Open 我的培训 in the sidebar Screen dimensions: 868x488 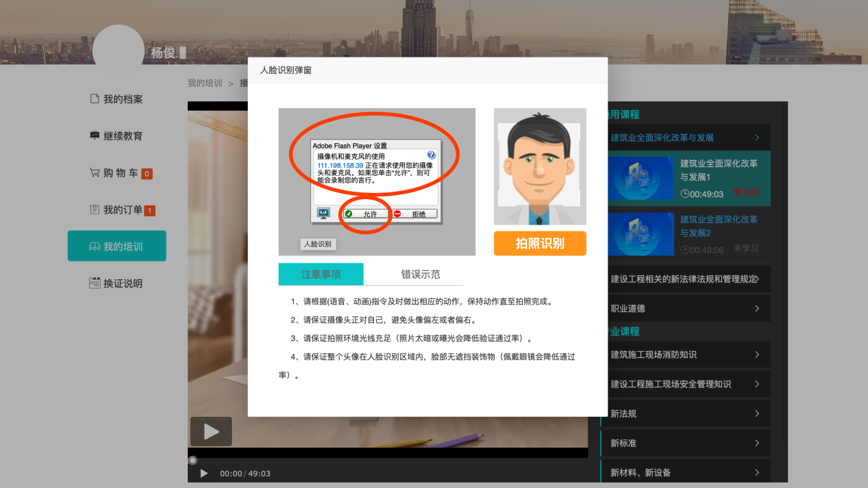(x=116, y=246)
